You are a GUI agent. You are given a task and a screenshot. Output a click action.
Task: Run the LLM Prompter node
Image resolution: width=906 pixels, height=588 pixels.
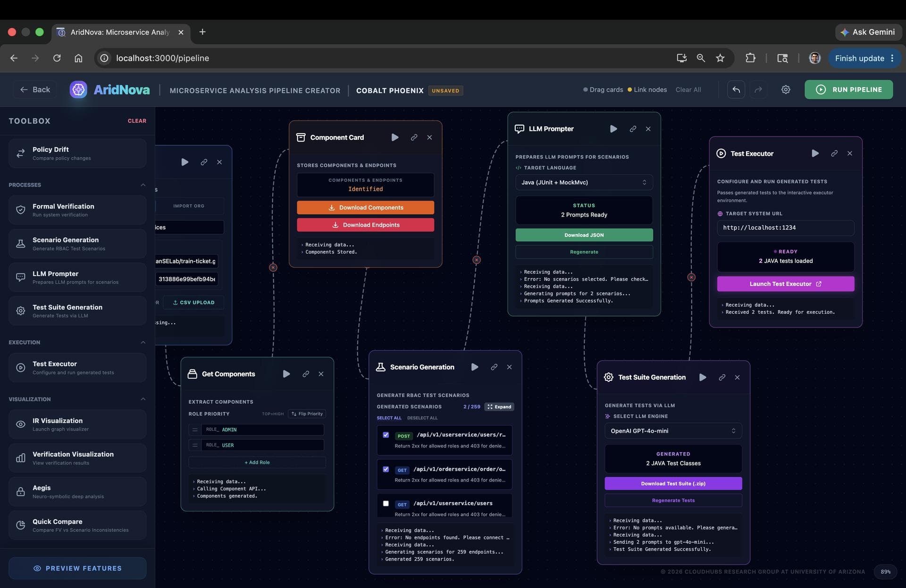click(x=613, y=129)
